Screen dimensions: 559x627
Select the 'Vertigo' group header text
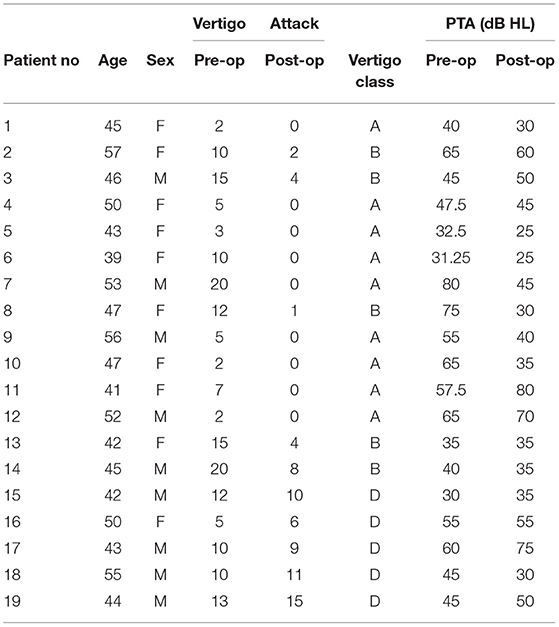point(219,24)
